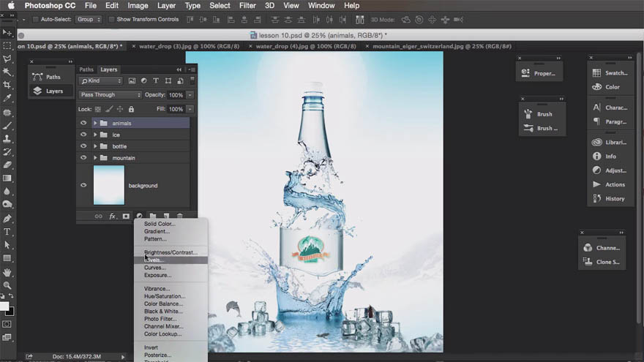Open the Auto-Select Group dropdown
Image resolution: width=644 pixels, height=362 pixels.
click(x=89, y=19)
